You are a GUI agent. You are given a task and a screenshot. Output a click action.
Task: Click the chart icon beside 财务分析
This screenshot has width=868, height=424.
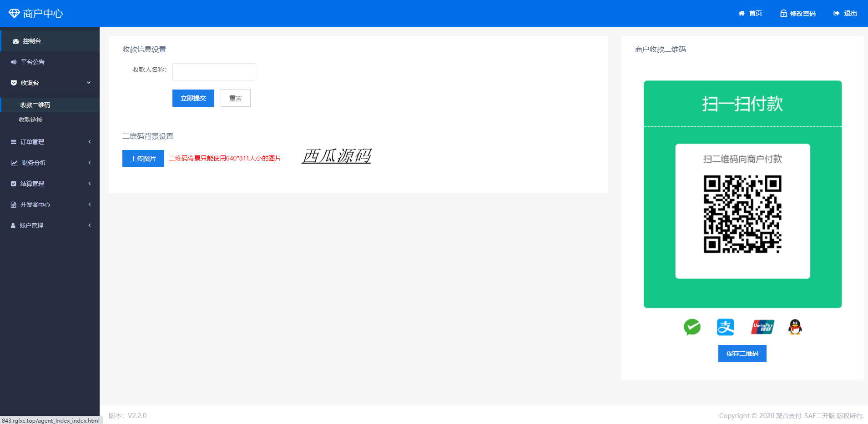[x=14, y=163]
